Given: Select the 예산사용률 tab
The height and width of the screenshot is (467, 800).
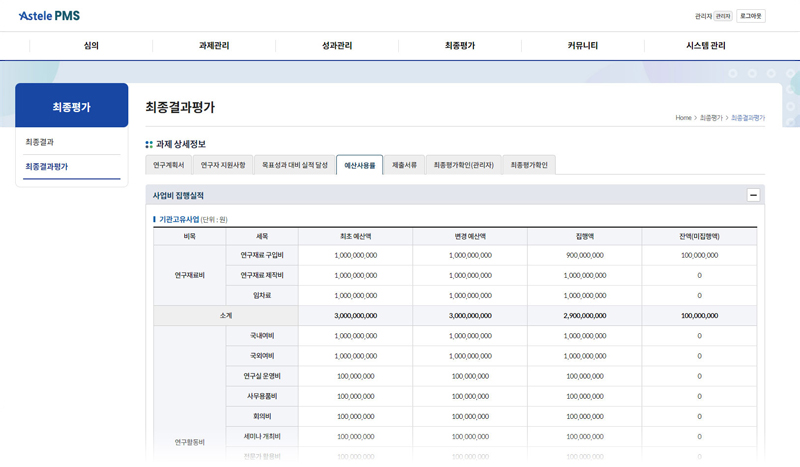Looking at the screenshot, I should point(359,165).
